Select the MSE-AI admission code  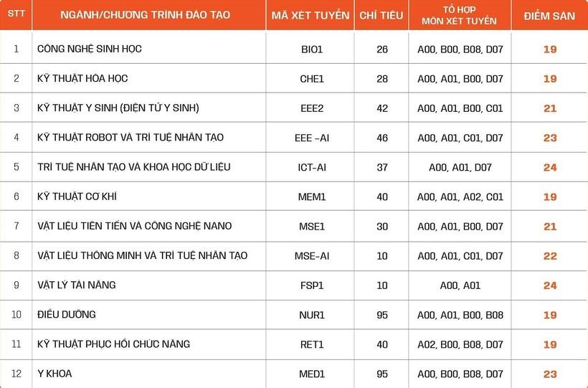312,255
